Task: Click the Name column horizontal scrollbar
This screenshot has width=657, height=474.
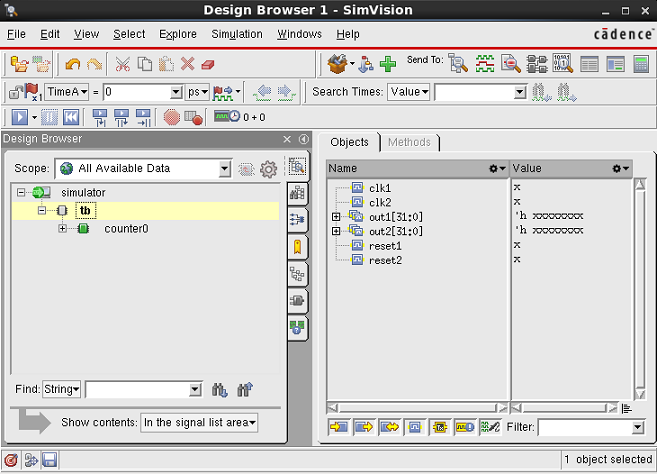Action: coord(417,408)
